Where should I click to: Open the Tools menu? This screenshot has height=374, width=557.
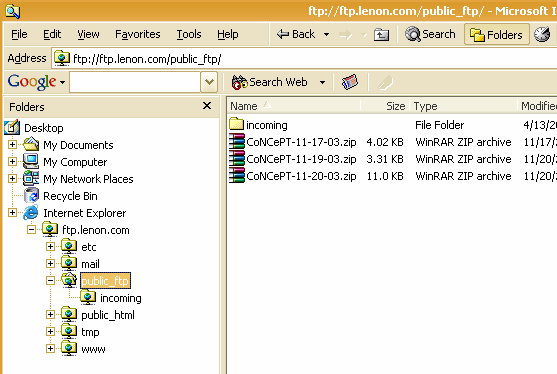pos(189,34)
